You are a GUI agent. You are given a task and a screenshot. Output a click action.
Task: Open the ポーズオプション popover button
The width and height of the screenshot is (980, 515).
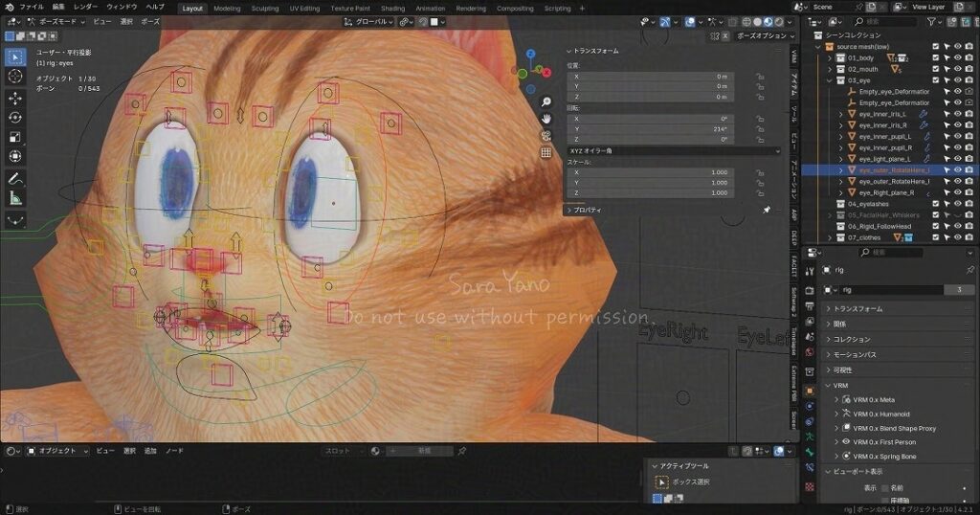click(762, 35)
